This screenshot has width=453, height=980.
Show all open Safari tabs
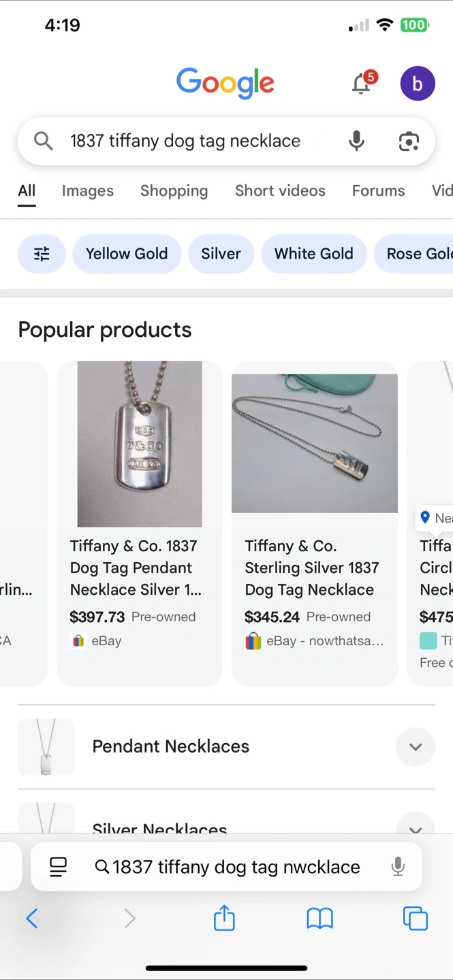tap(415, 919)
